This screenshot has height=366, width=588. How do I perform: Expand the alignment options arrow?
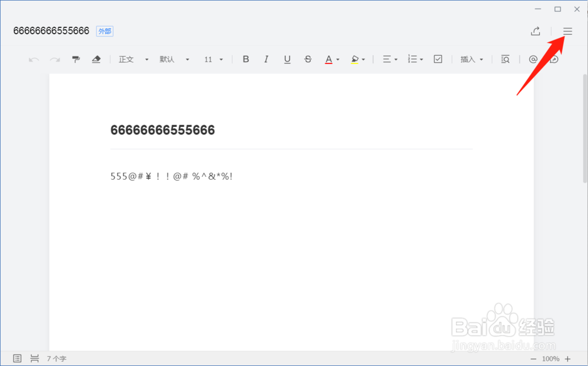tap(396, 59)
